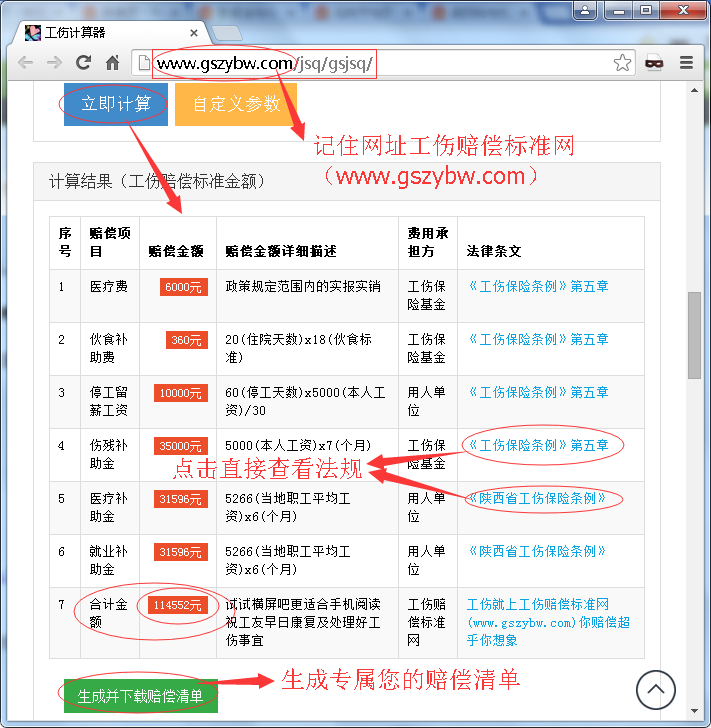Click the vertical scrollbar thumb
The width and height of the screenshot is (711, 728).
[x=695, y=335]
